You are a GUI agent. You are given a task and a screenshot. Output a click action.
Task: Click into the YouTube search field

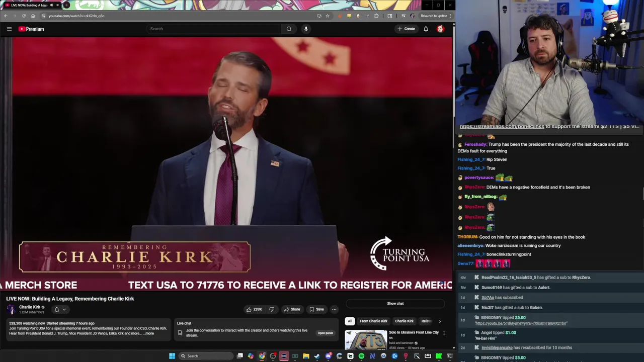(x=214, y=29)
